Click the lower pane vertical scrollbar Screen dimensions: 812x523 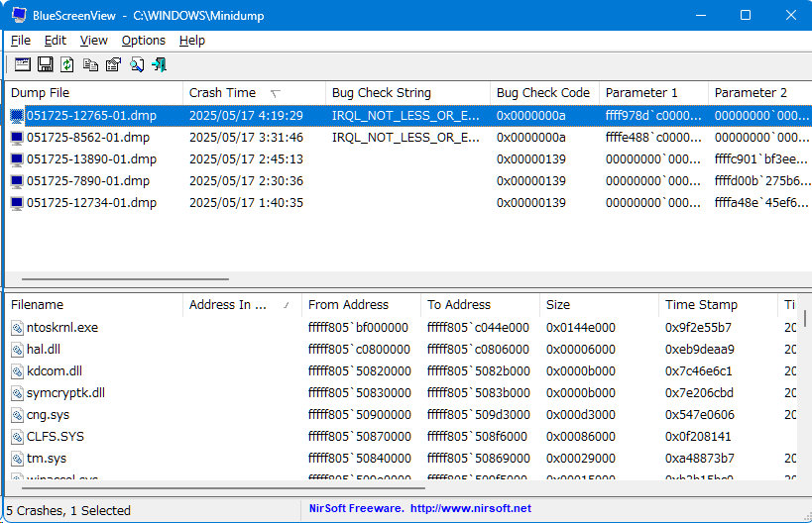pyautogui.click(x=805, y=318)
